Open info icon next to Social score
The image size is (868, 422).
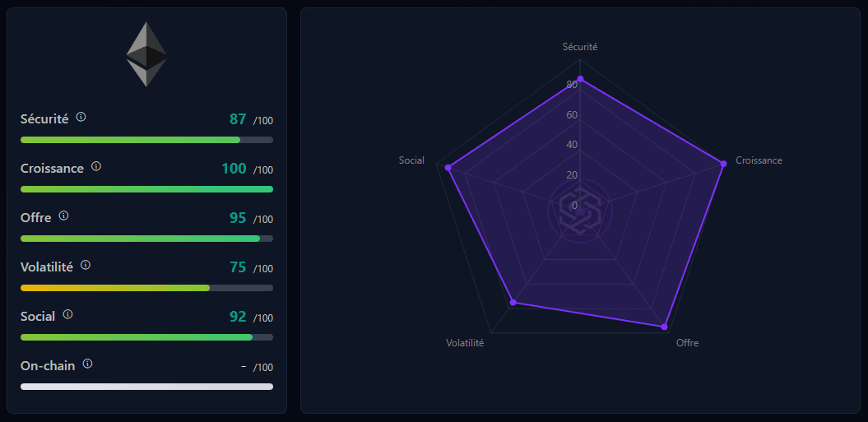pyautogui.click(x=67, y=314)
